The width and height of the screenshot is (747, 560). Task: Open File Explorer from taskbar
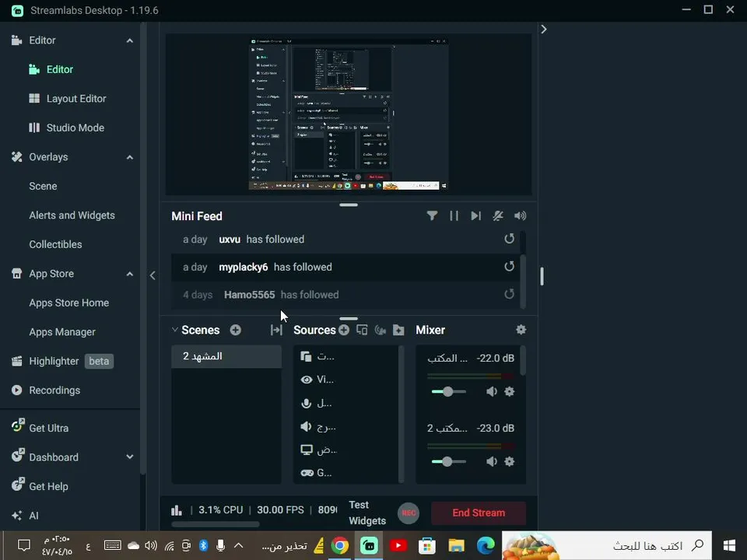click(456, 545)
